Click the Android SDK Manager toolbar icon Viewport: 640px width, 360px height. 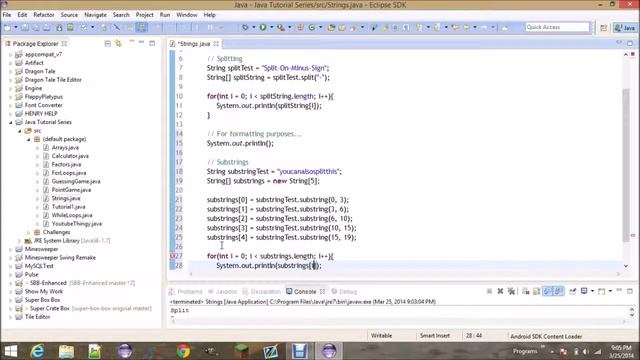[59, 27]
